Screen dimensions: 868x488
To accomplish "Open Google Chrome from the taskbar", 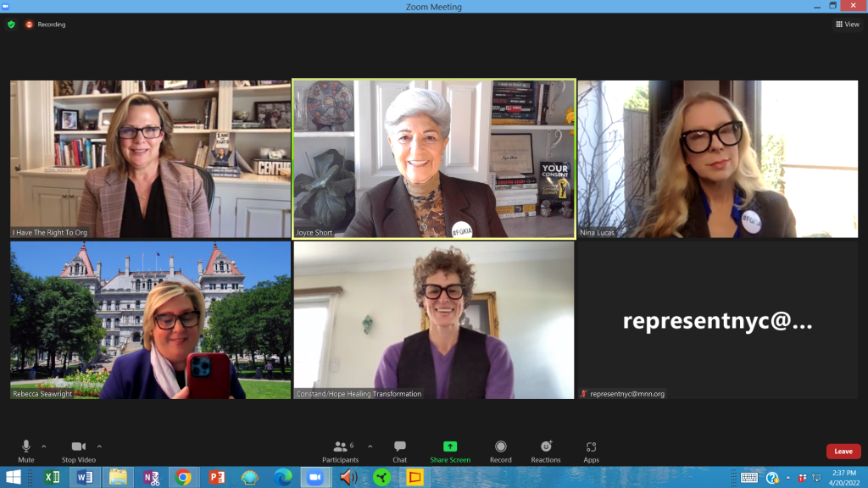I will click(183, 477).
